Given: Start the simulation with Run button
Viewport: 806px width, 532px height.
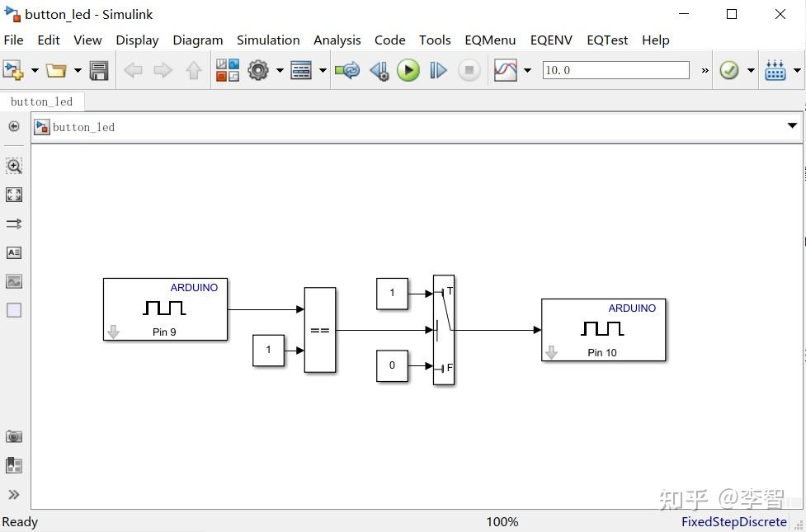Looking at the screenshot, I should (x=408, y=70).
